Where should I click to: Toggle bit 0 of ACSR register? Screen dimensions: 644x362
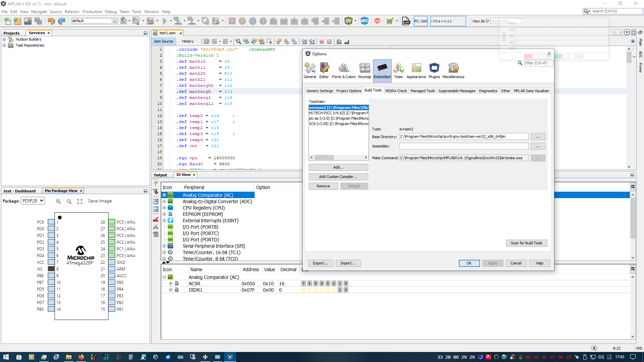tap(346, 284)
